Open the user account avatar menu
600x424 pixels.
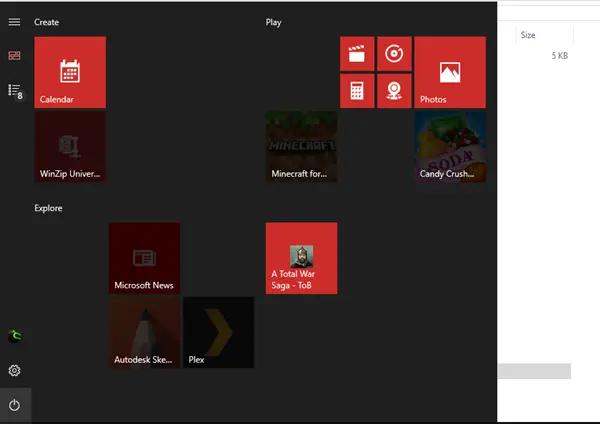point(15,336)
